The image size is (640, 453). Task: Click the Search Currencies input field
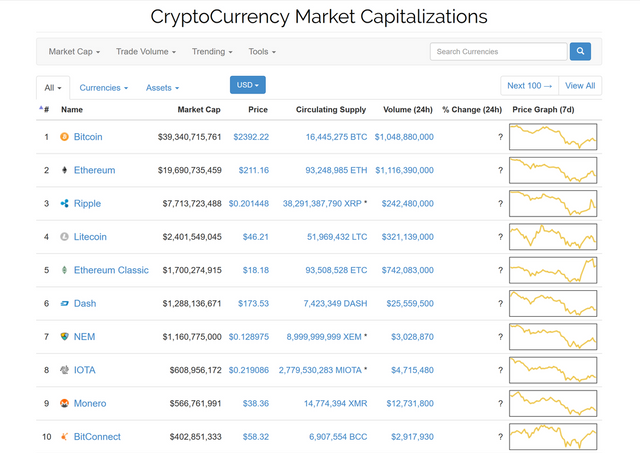(498, 51)
